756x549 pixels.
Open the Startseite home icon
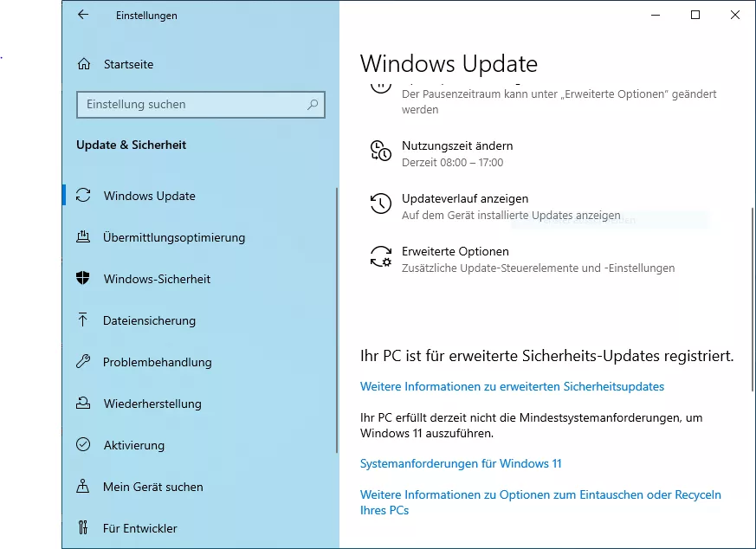tap(84, 63)
